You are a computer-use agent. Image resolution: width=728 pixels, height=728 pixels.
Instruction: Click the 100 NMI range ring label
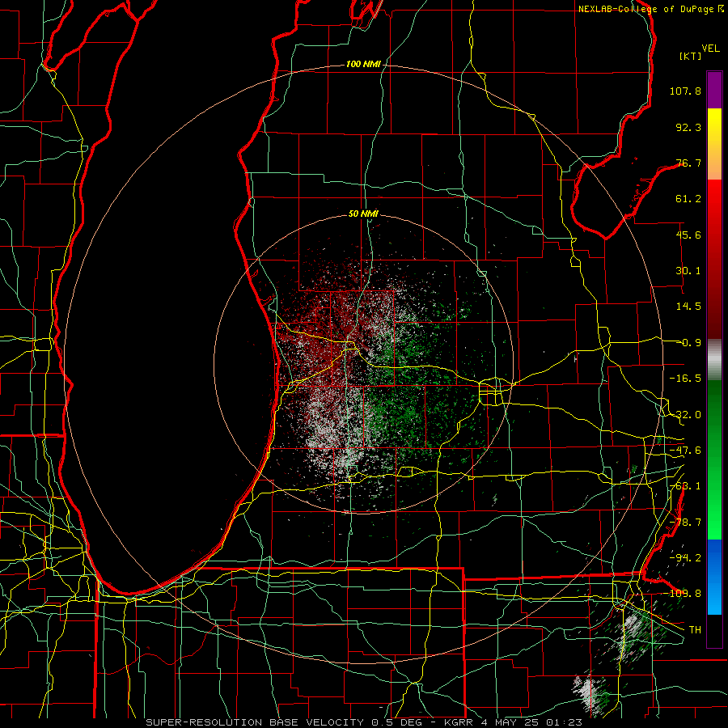[x=363, y=64]
